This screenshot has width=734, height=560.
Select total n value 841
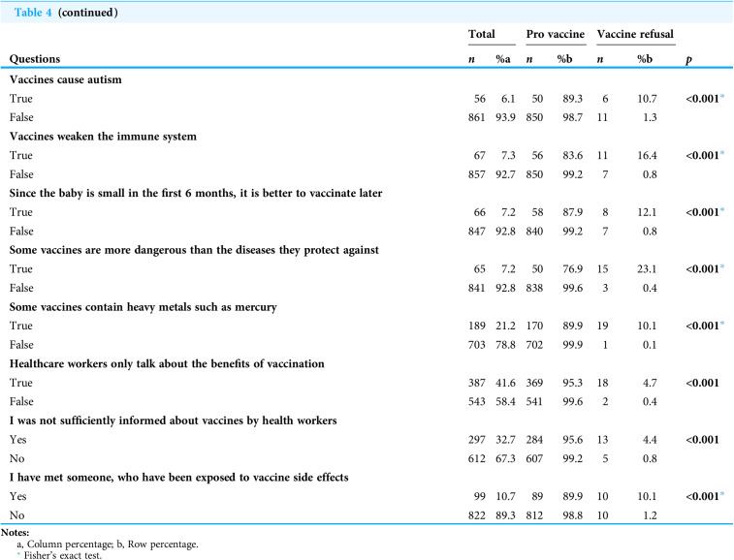point(476,288)
